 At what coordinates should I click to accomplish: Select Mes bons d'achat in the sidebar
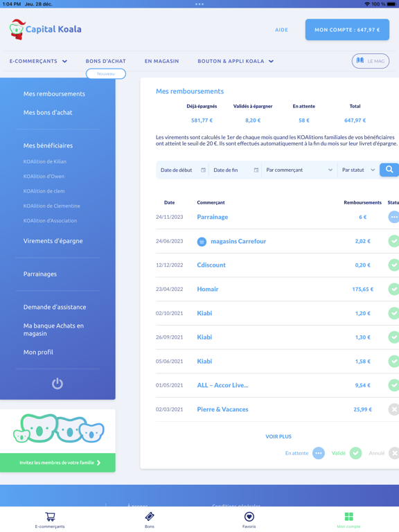(x=48, y=113)
